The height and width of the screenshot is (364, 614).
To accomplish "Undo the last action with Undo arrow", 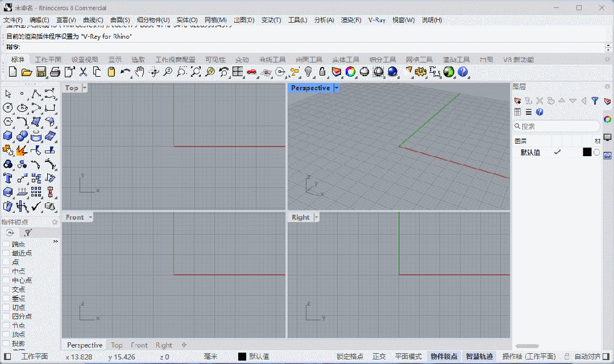I will click(x=125, y=72).
